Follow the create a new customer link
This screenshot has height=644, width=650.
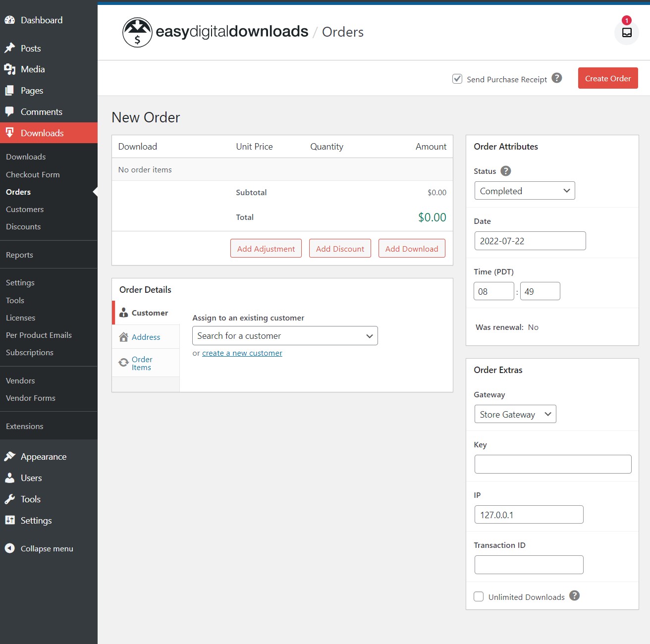coord(242,353)
